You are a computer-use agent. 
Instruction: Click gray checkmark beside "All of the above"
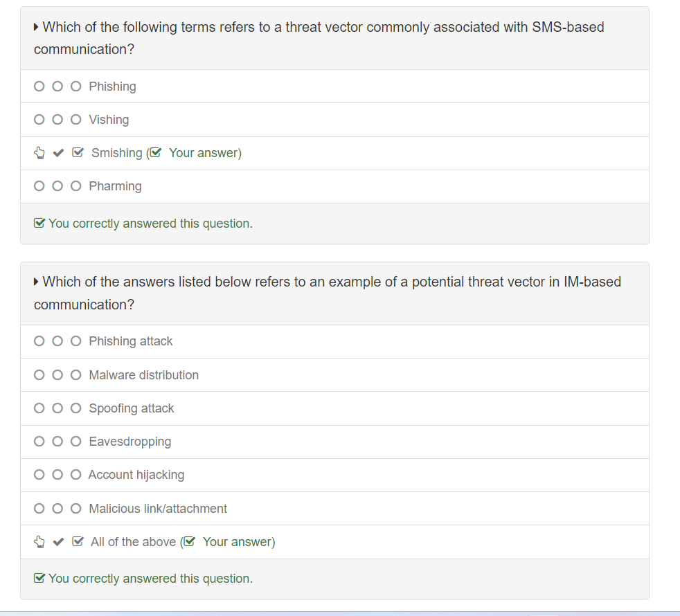(x=58, y=542)
